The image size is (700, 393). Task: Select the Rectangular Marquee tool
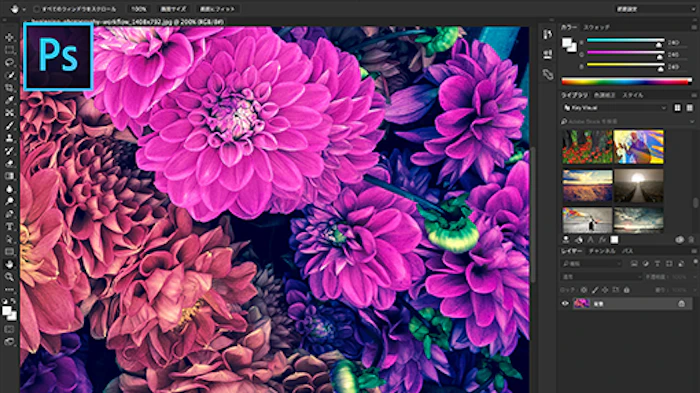pyautogui.click(x=9, y=50)
